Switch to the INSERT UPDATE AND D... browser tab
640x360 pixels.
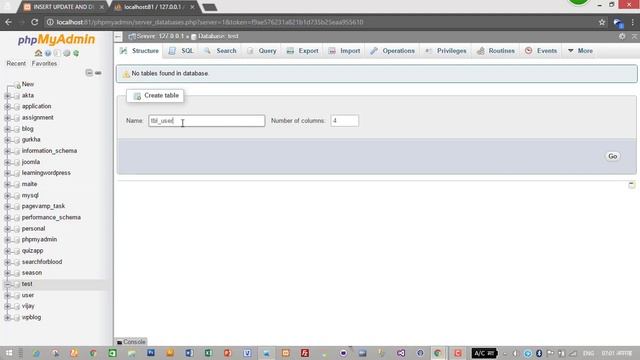pyautogui.click(x=63, y=7)
